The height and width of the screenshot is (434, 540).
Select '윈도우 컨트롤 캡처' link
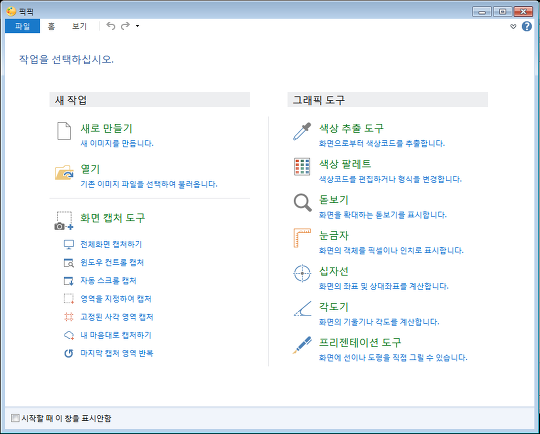tap(112, 263)
